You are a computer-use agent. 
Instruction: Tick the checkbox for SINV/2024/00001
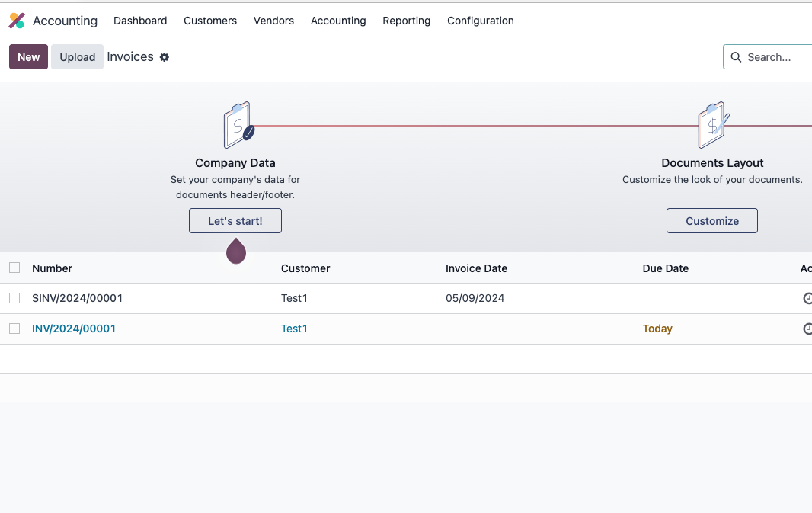pyautogui.click(x=14, y=298)
